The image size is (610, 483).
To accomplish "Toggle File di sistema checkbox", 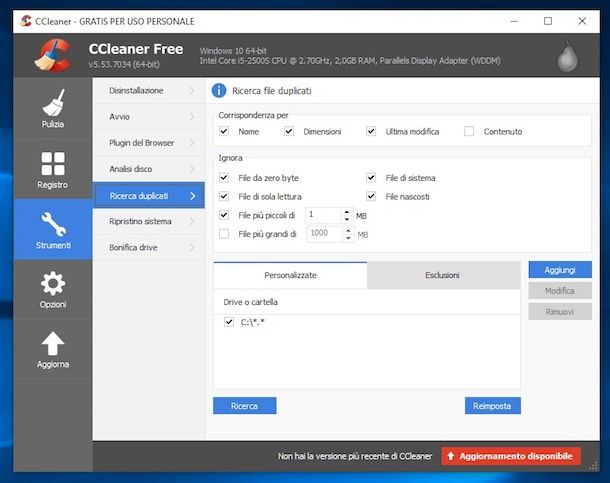I will click(x=371, y=178).
